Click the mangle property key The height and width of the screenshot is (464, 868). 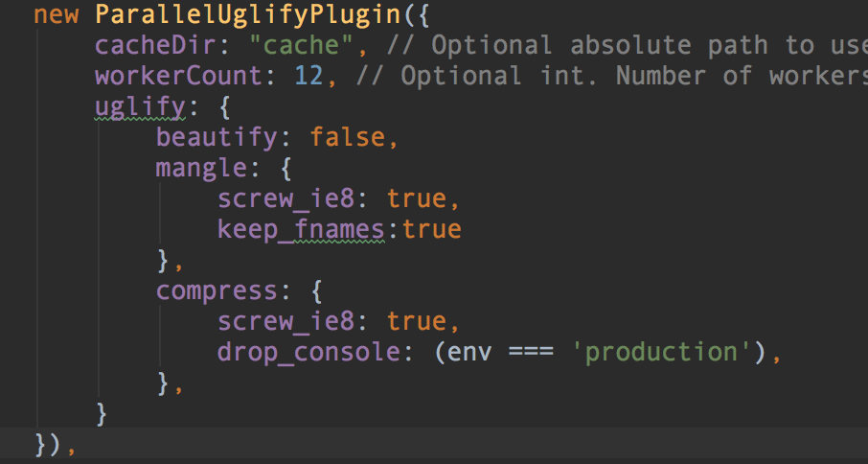tap(201, 169)
